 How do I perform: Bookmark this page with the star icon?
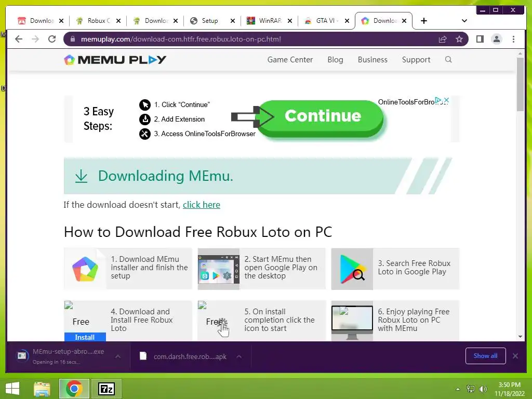(x=459, y=39)
